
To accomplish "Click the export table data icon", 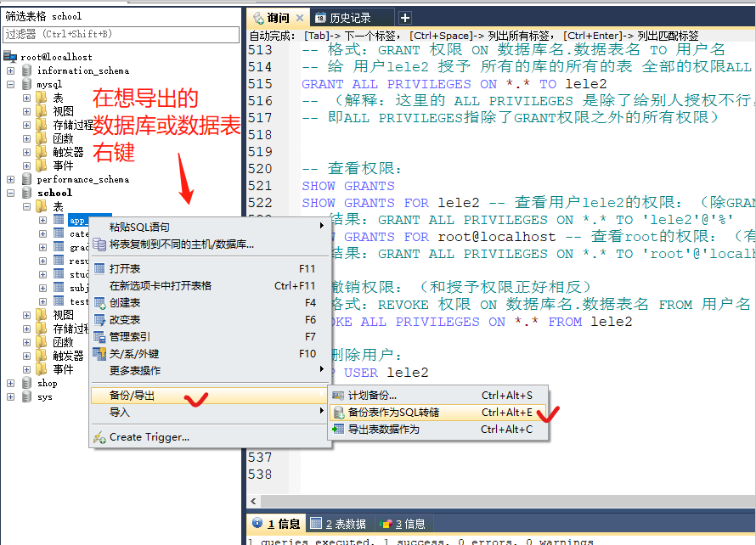I will (338, 429).
